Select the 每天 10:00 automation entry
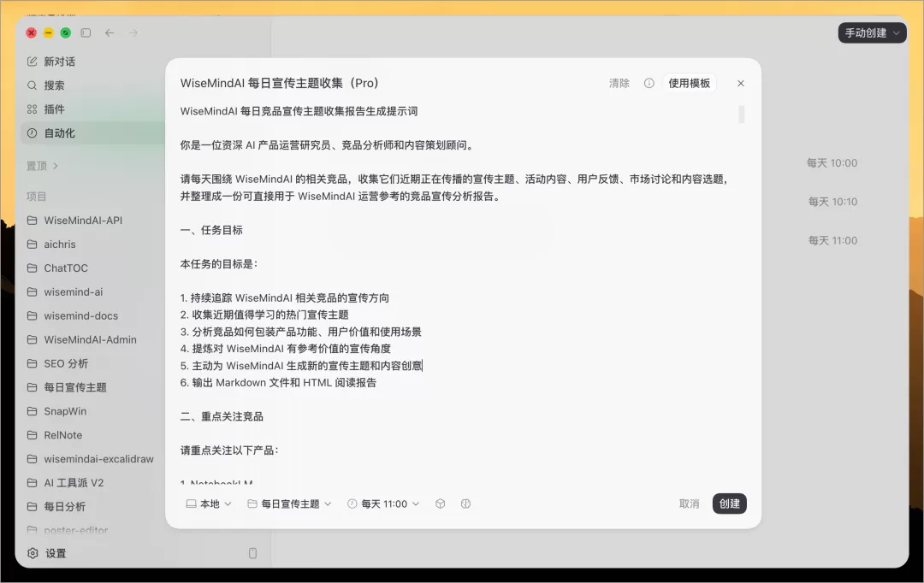924x583 pixels. click(x=832, y=163)
